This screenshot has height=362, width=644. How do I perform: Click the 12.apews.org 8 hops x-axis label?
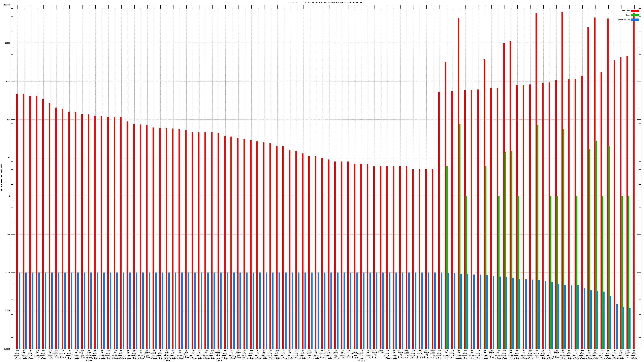(x=186, y=354)
